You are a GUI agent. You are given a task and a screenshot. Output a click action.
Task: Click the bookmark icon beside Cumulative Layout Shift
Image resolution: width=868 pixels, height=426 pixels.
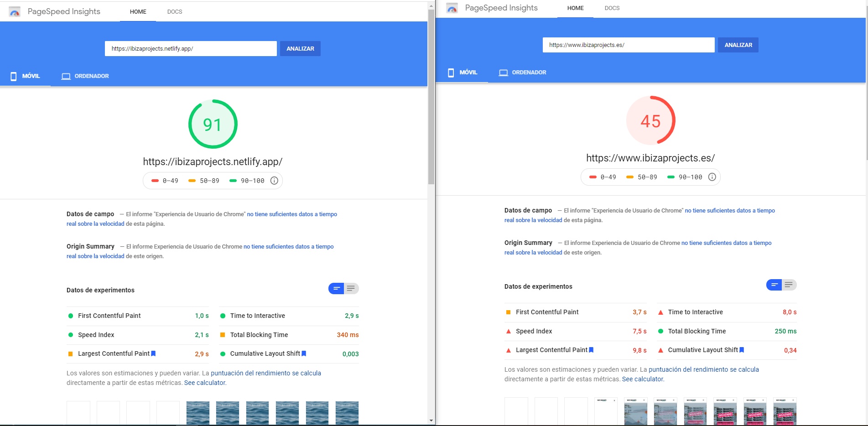[x=304, y=353]
